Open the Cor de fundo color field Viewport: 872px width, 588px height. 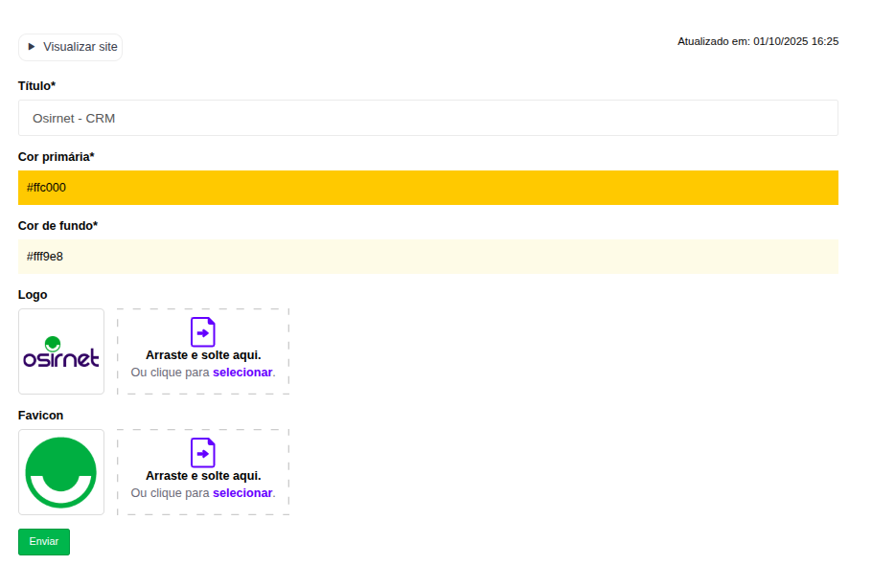(427, 257)
